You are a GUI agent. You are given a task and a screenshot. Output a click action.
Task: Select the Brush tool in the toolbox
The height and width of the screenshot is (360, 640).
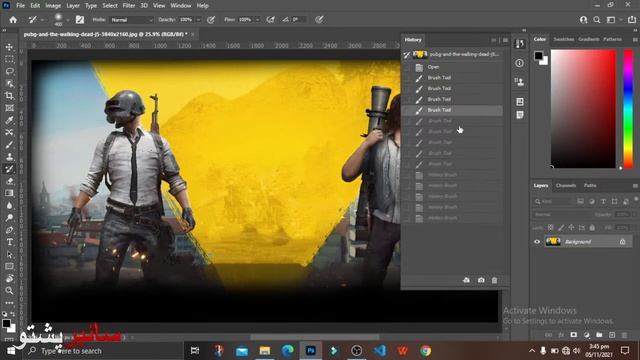9,145
